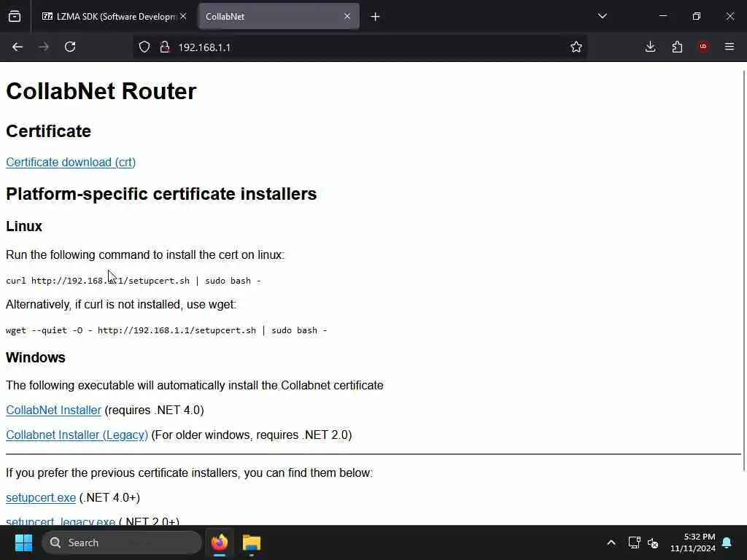Viewport: 747px width, 560px height.
Task: Reload the current page
Action: [70, 47]
